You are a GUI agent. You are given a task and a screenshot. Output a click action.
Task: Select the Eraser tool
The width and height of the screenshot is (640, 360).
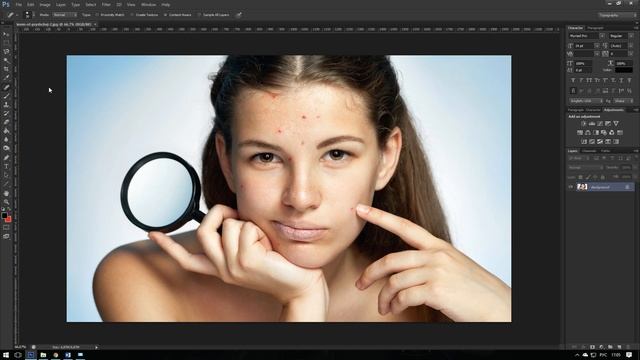(x=6, y=122)
